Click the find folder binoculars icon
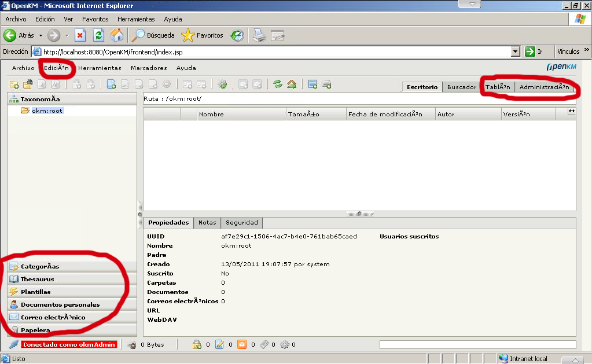 27,84
